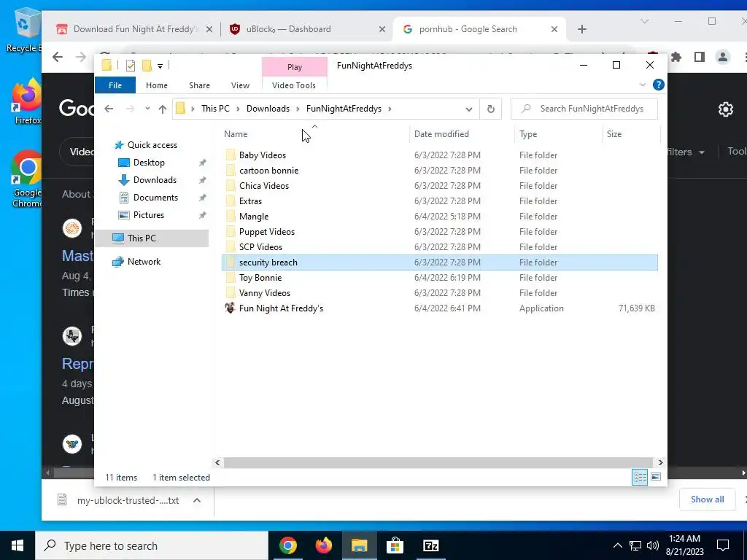Open Customize Quick Access Toolbar dropdown
The image size is (747, 560).
tap(160, 66)
